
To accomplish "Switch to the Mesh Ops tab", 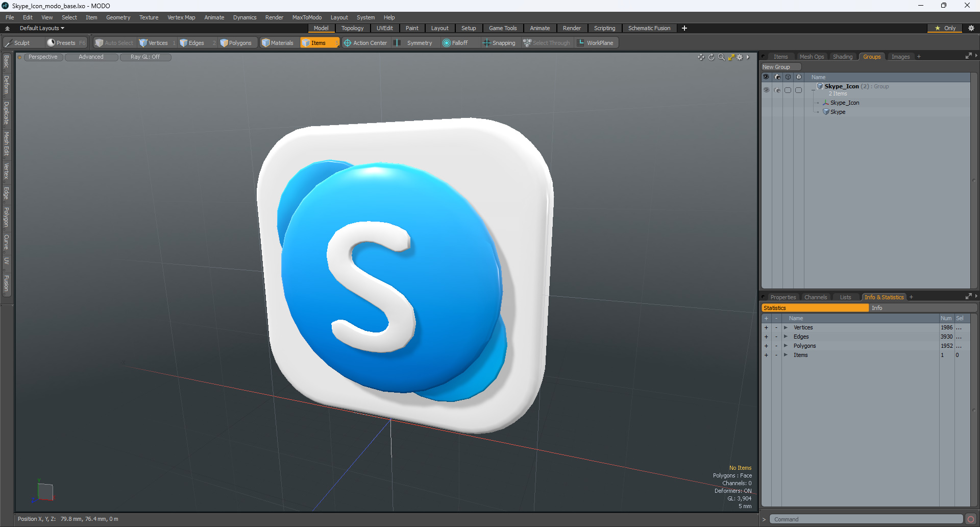I will point(812,57).
